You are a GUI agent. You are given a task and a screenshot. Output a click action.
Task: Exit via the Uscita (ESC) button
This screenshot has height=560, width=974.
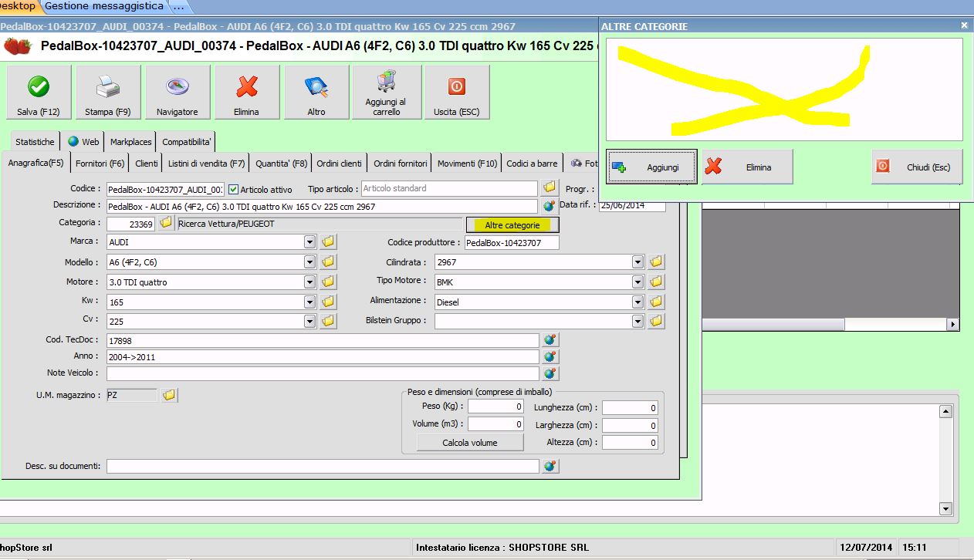pos(457,93)
